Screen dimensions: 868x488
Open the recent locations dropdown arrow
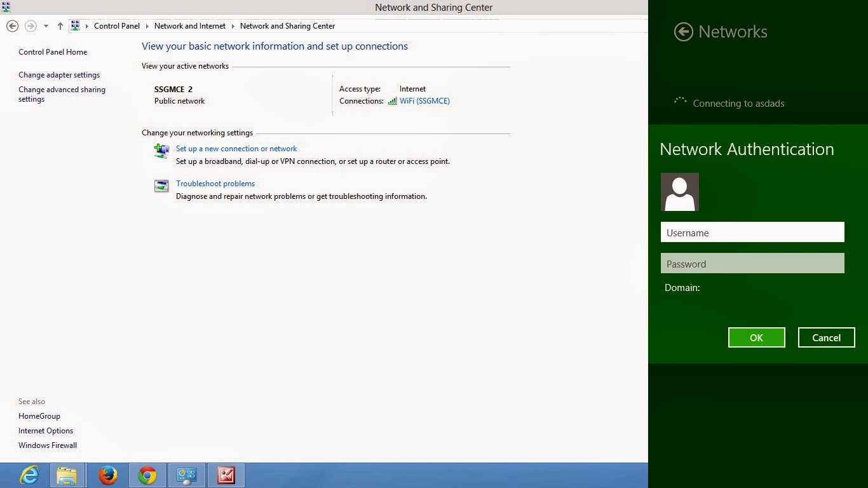pos(46,26)
